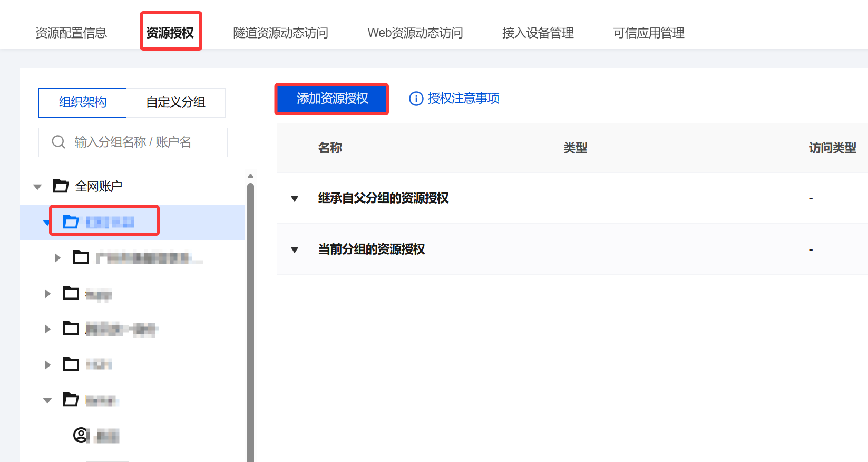Click the tree panel scrollbar up arrow

pyautogui.click(x=251, y=176)
